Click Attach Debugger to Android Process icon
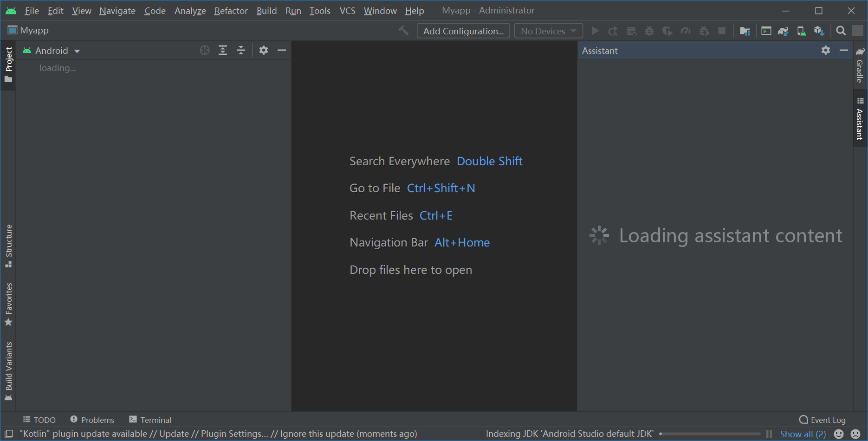This screenshot has width=868, height=441. tap(704, 31)
